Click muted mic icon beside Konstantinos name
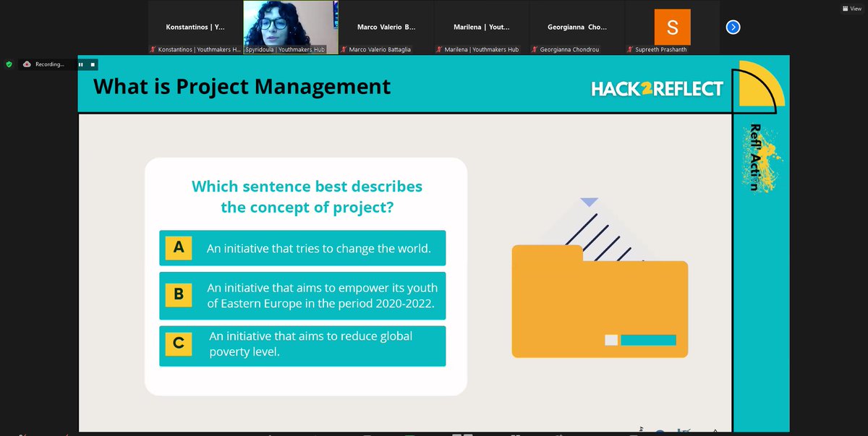 [152, 50]
